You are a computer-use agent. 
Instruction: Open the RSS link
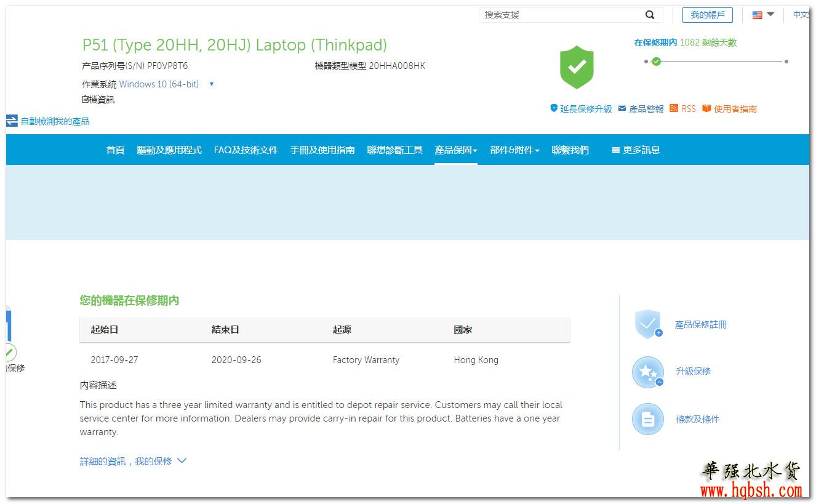point(689,109)
